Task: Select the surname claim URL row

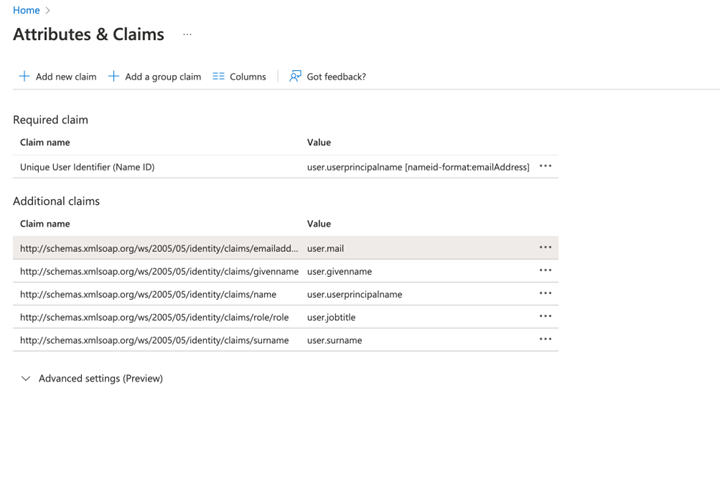Action: (x=154, y=340)
